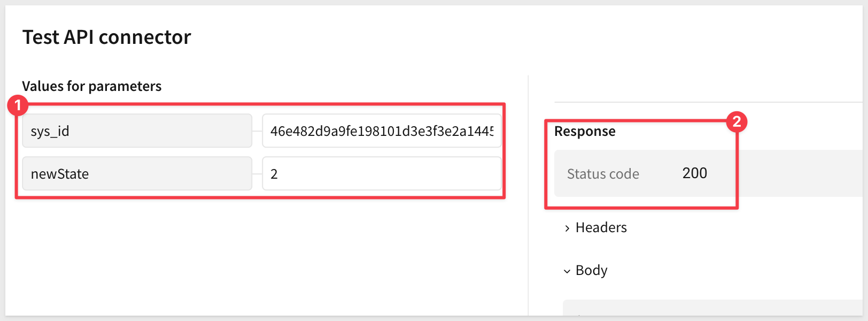This screenshot has width=868, height=321.
Task: Collapse the Body section chevron
Action: coord(567,271)
